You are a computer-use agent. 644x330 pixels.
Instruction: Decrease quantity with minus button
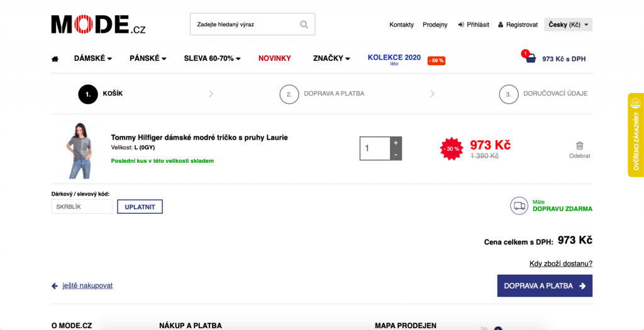tap(396, 155)
